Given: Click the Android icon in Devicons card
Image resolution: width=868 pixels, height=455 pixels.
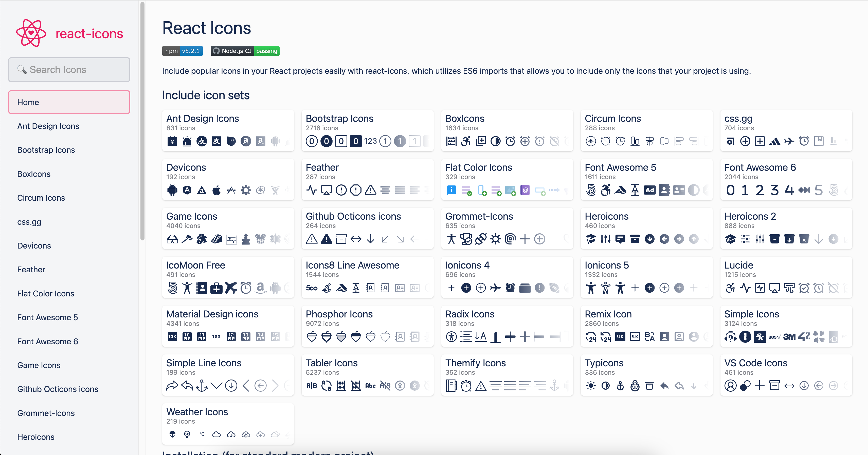Looking at the screenshot, I should pos(172,190).
